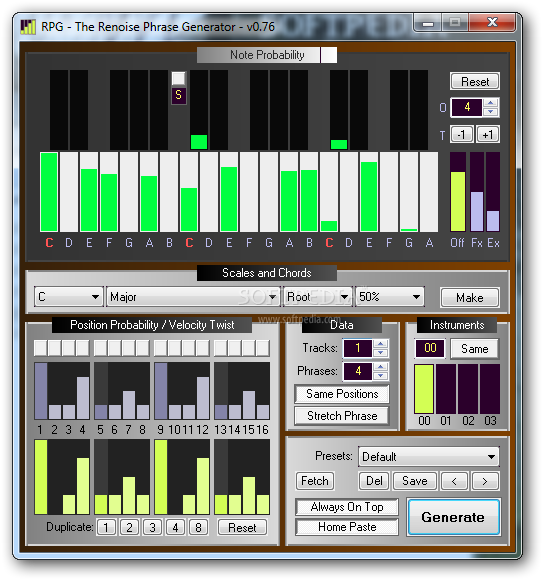Go to previous preset with left arrow

point(454,481)
